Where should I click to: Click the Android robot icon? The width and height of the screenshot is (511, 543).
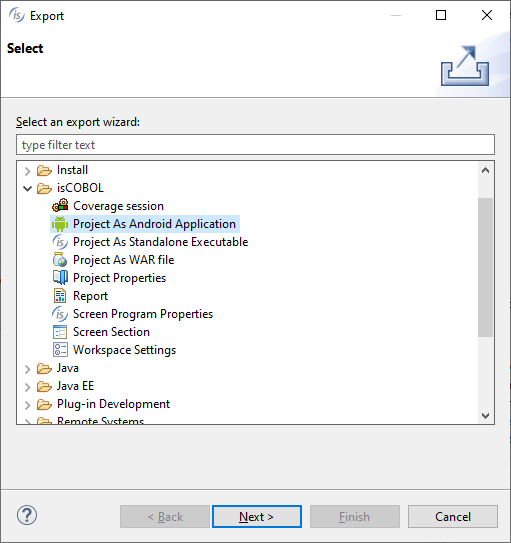pos(60,224)
